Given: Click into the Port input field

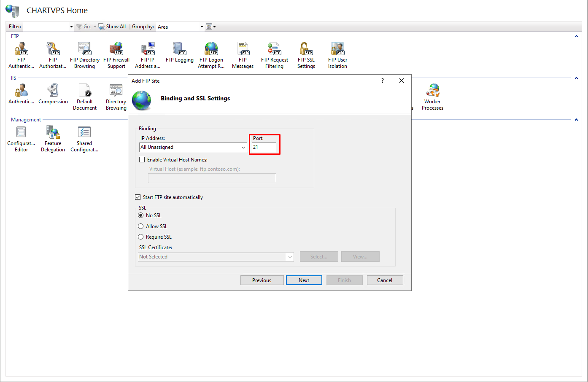Looking at the screenshot, I should coord(264,147).
